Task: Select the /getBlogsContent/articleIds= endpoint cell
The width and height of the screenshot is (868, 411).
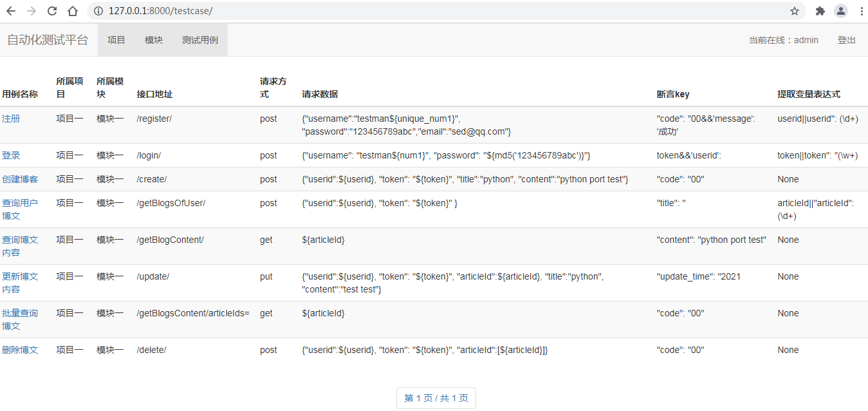Action: tap(193, 313)
